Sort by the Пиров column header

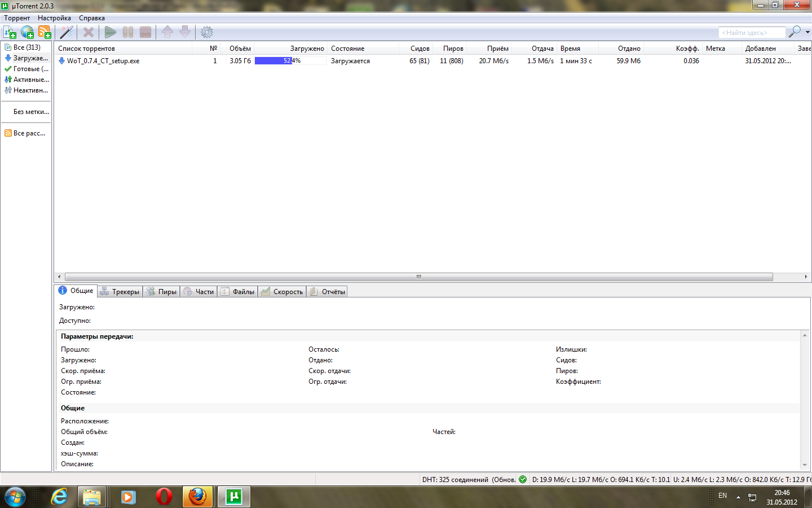450,49
